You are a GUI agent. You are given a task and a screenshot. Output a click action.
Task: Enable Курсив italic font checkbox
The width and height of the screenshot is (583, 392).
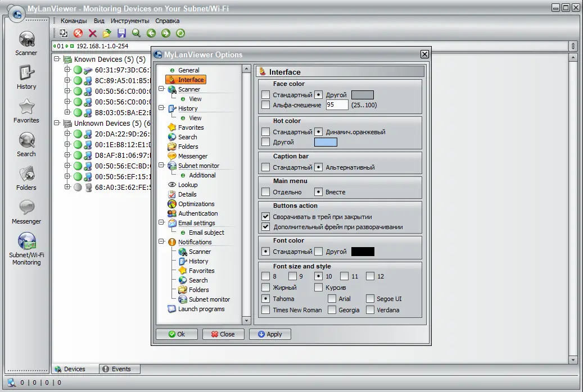tap(318, 287)
